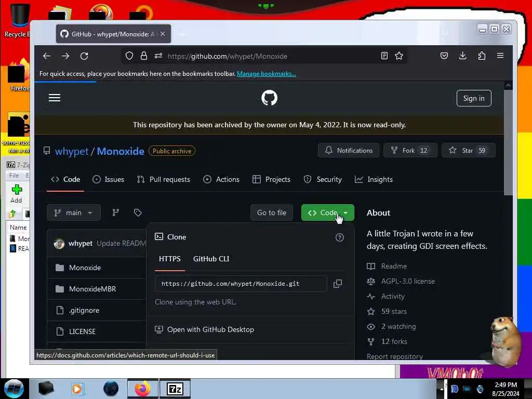Select the HTTPS clone tab
The width and height of the screenshot is (532, 399).
tap(170, 259)
